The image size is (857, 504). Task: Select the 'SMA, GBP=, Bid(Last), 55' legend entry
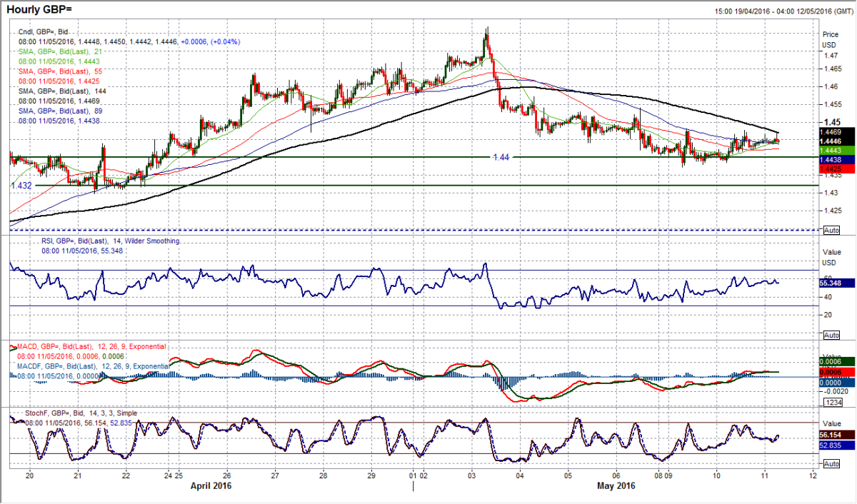click(61, 71)
